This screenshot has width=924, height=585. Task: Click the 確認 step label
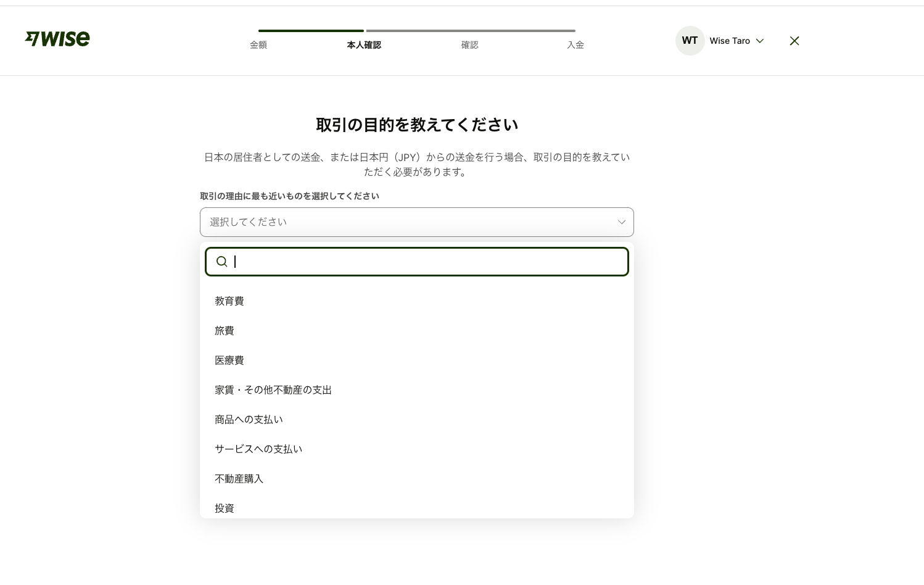coord(469,45)
